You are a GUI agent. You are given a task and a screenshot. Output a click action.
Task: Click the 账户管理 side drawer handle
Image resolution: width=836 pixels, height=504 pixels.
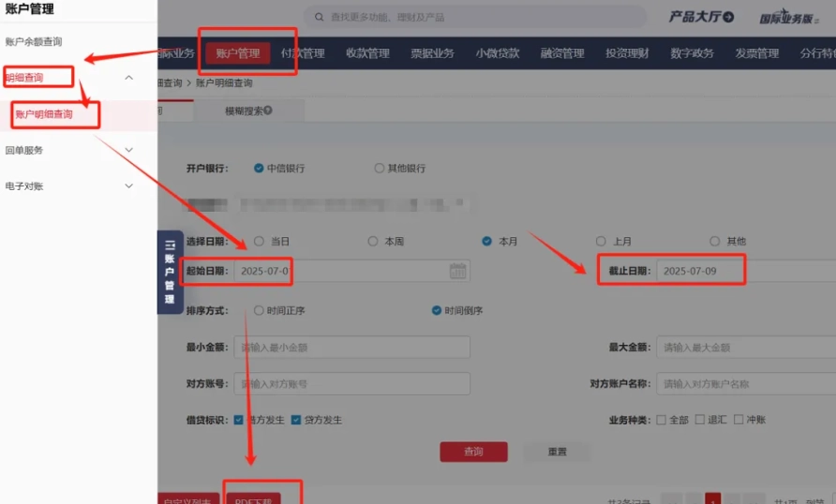(x=170, y=272)
